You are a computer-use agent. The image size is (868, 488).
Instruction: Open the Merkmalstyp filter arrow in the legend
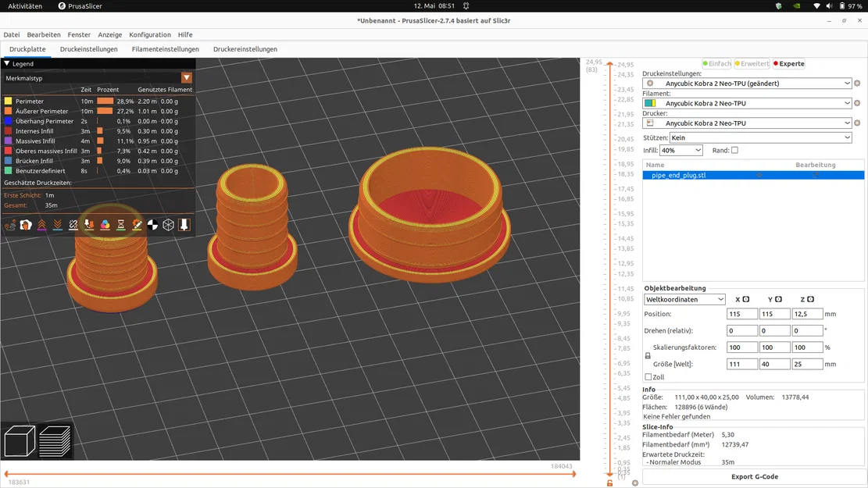pos(187,78)
